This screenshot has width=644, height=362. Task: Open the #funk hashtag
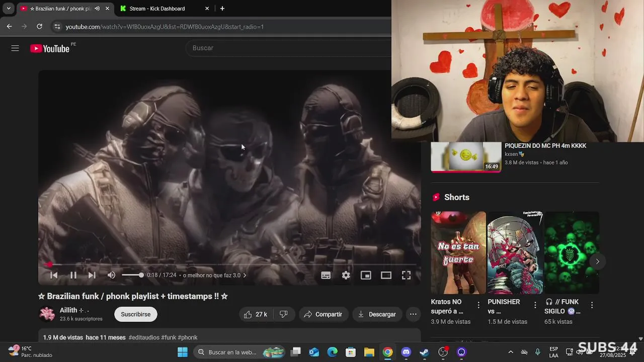[x=169, y=337]
